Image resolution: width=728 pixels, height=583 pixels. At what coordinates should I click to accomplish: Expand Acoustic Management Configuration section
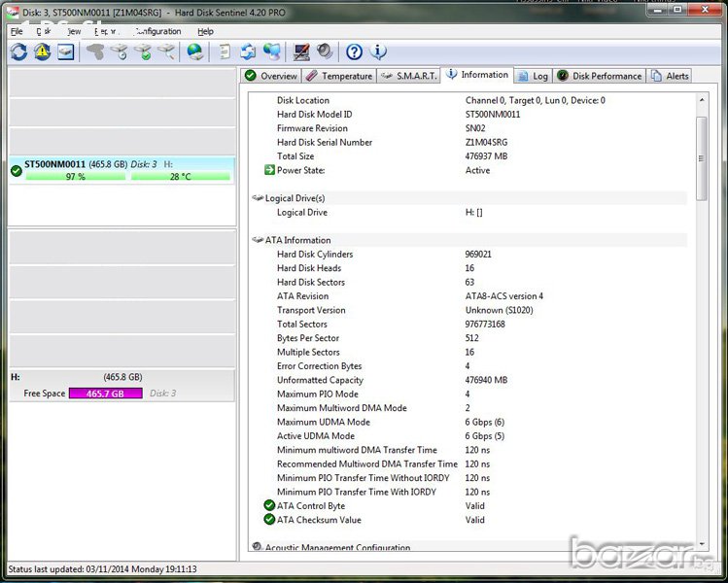258,548
